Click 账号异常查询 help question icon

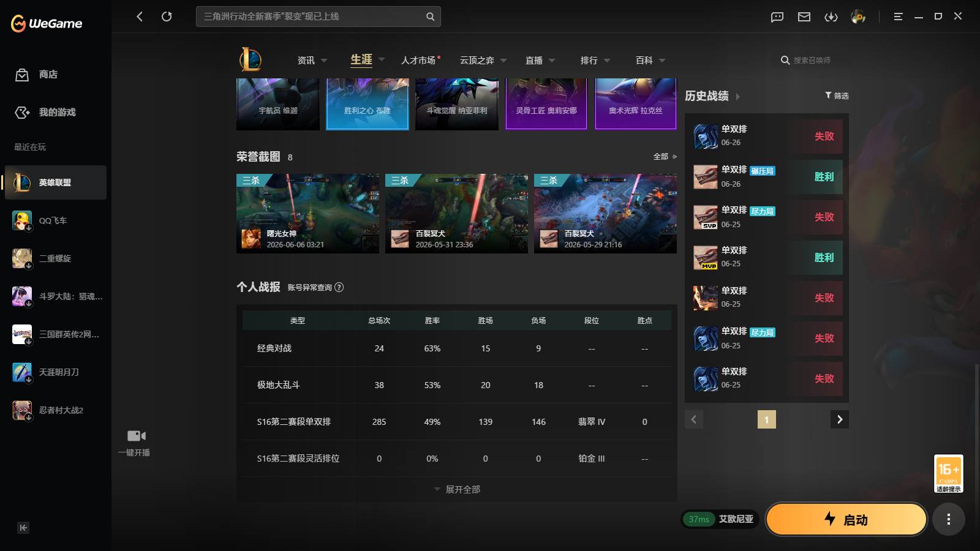[339, 287]
